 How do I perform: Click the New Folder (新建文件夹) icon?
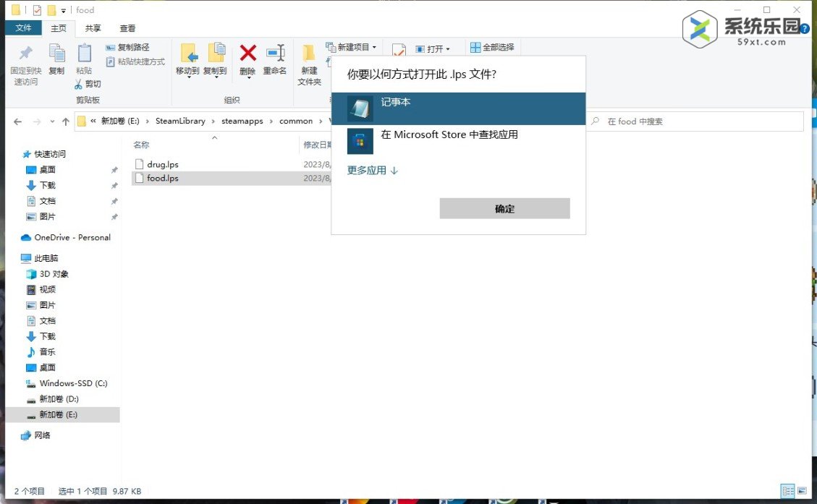click(x=309, y=54)
